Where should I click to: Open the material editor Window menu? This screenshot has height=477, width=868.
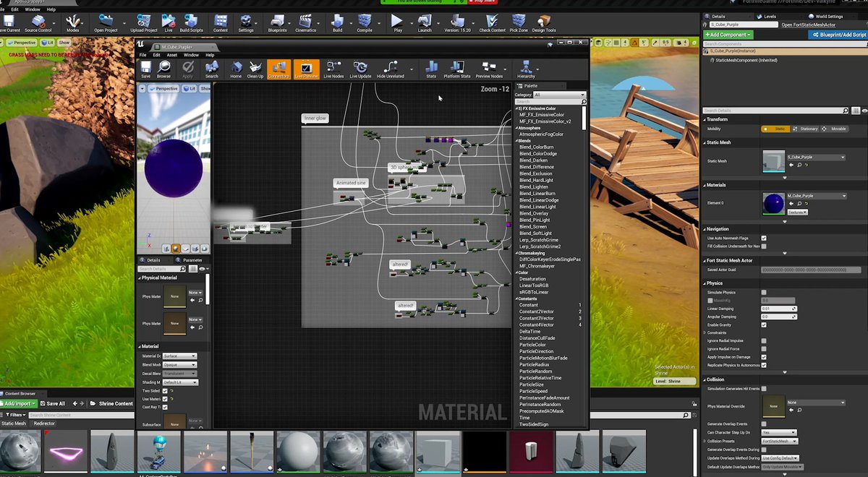tap(191, 55)
